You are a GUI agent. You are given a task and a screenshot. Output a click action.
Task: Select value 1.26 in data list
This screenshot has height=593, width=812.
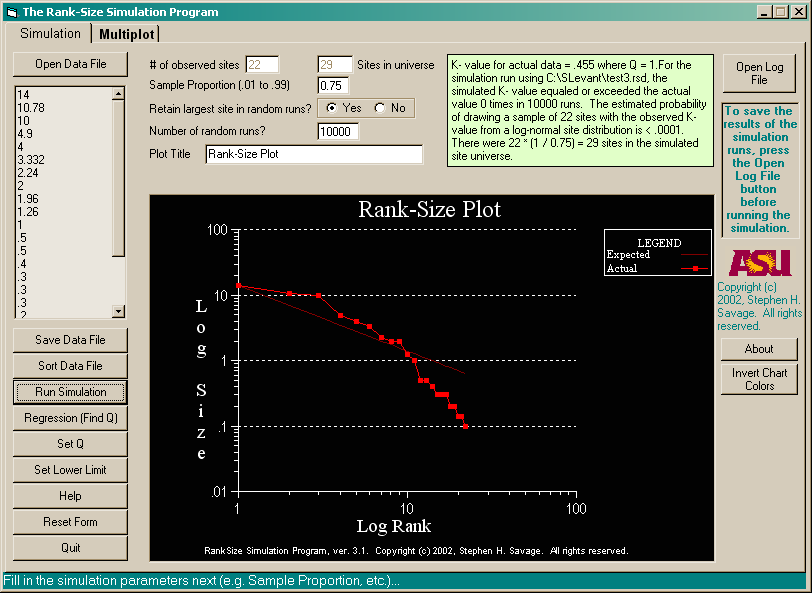(x=28, y=212)
